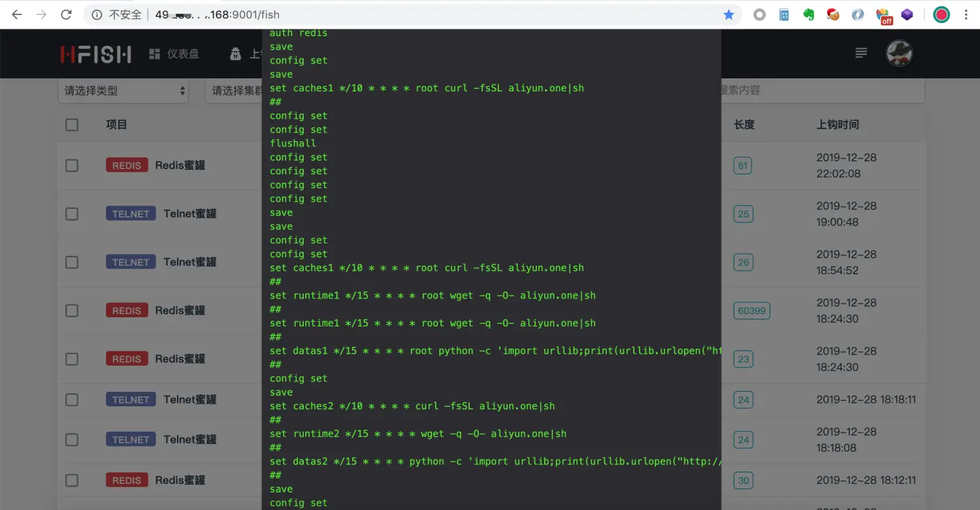Check the Redis蜜罐 row from 22:02:08

point(72,166)
